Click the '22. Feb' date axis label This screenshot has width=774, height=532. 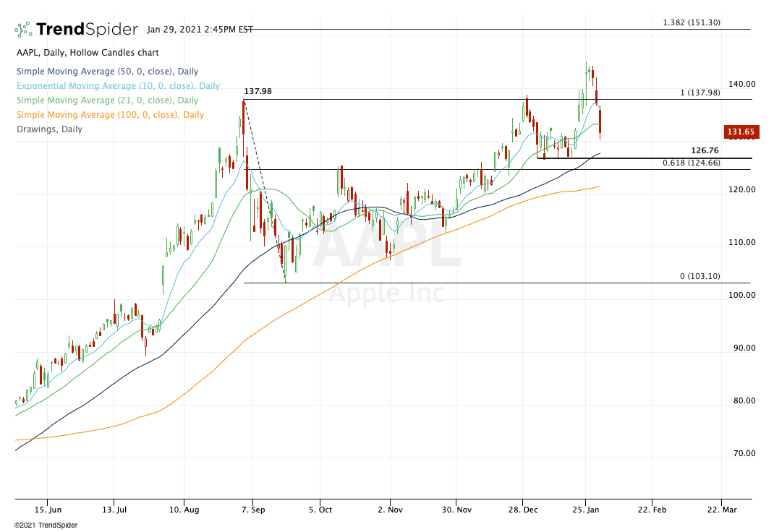click(652, 510)
